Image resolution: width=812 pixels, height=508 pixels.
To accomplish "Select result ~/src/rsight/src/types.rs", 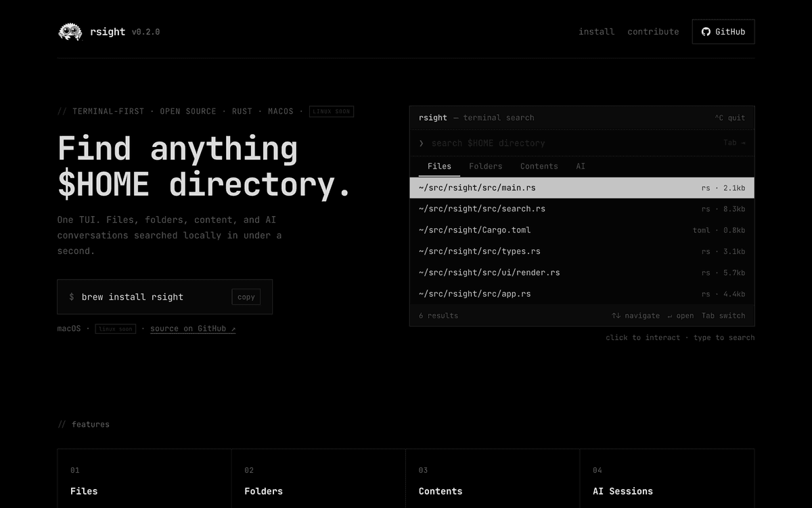I will click(x=582, y=251).
